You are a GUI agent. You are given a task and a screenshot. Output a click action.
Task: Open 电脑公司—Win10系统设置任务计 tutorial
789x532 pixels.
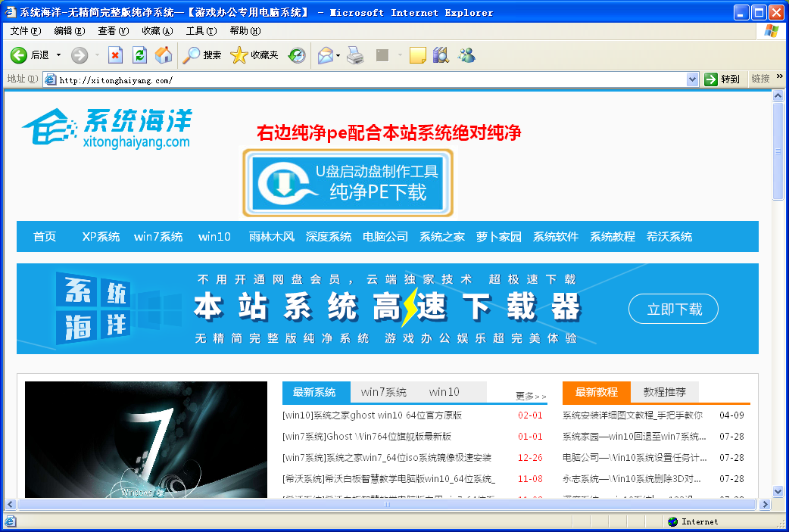coord(635,458)
